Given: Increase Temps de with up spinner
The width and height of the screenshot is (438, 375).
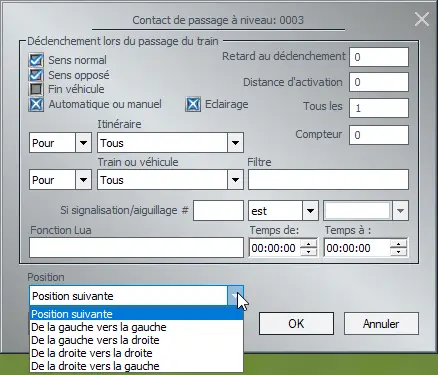Looking at the screenshot, I should [x=309, y=244].
